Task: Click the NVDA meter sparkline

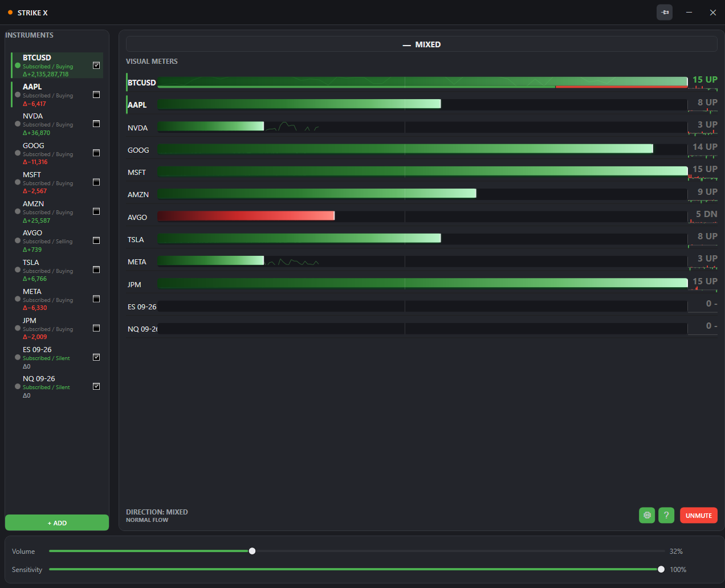Action: (x=292, y=126)
